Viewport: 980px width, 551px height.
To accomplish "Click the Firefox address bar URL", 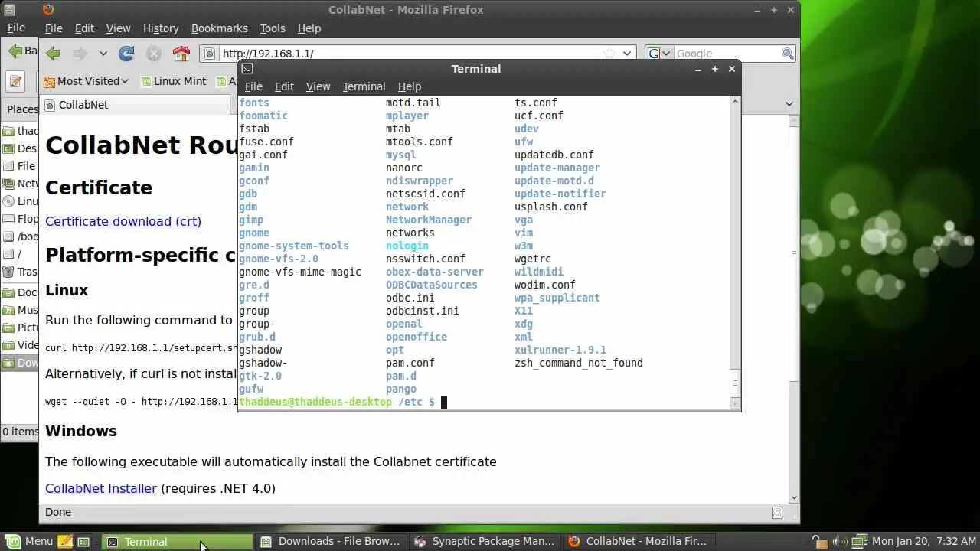I will coord(268,54).
